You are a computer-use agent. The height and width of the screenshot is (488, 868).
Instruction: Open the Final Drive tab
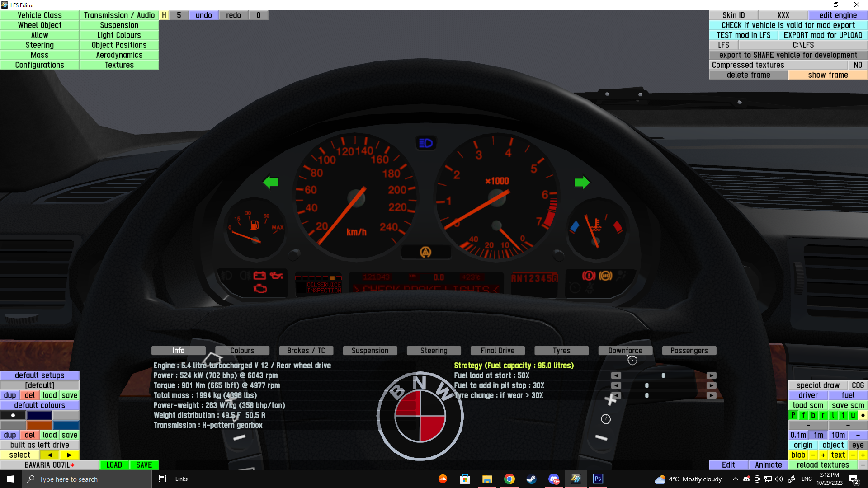click(x=497, y=351)
